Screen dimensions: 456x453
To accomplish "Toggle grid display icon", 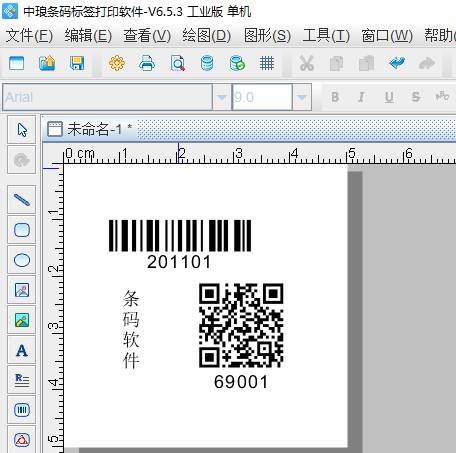I will pyautogui.click(x=267, y=63).
